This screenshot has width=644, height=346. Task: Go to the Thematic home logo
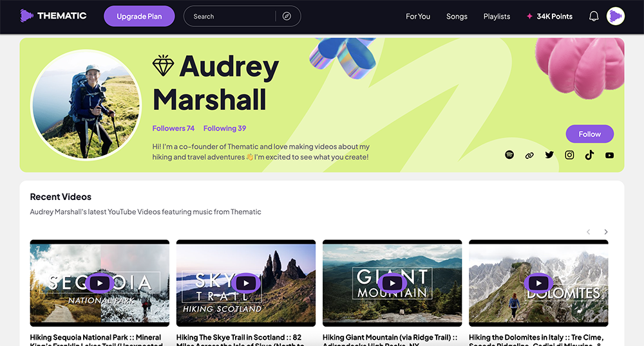53,16
